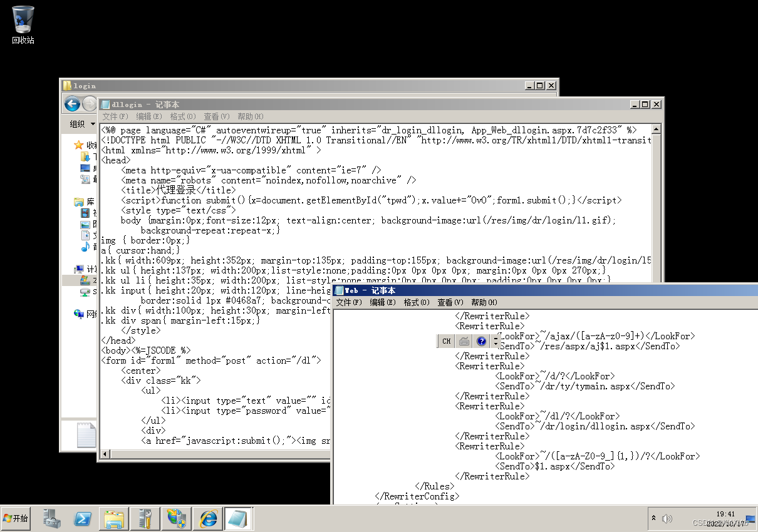The width and height of the screenshot is (758, 532).
Task: Open 文件(F) menu in dllogin Notepad
Action: coord(115,116)
